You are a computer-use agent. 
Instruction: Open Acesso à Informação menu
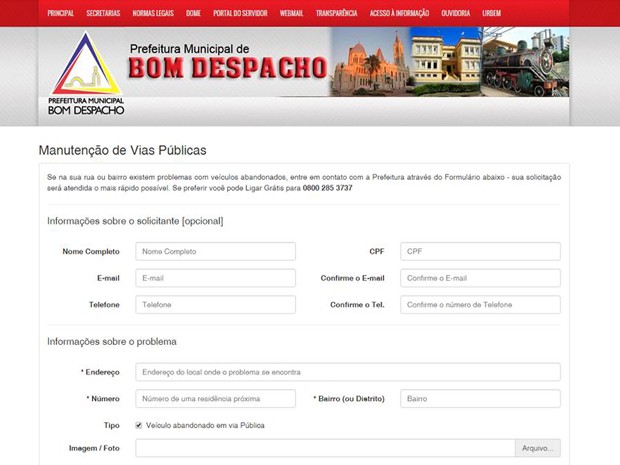pos(399,13)
